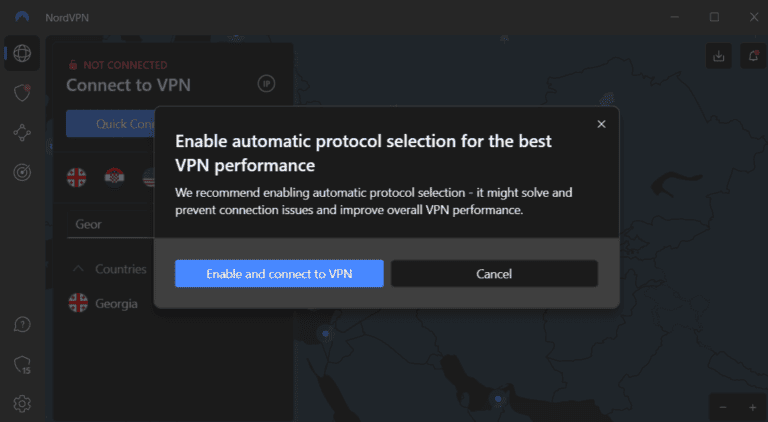Click the shield icon with 15 badge

click(22, 365)
